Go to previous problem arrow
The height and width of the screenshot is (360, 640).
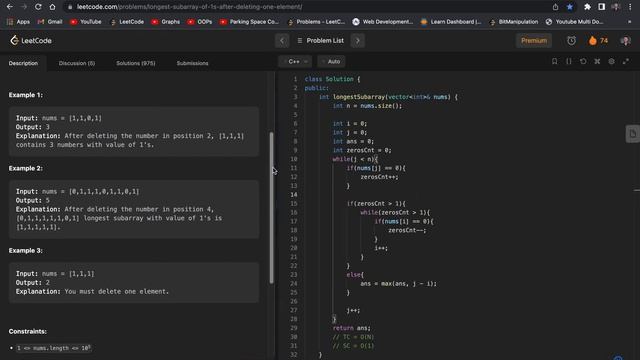pos(282,40)
